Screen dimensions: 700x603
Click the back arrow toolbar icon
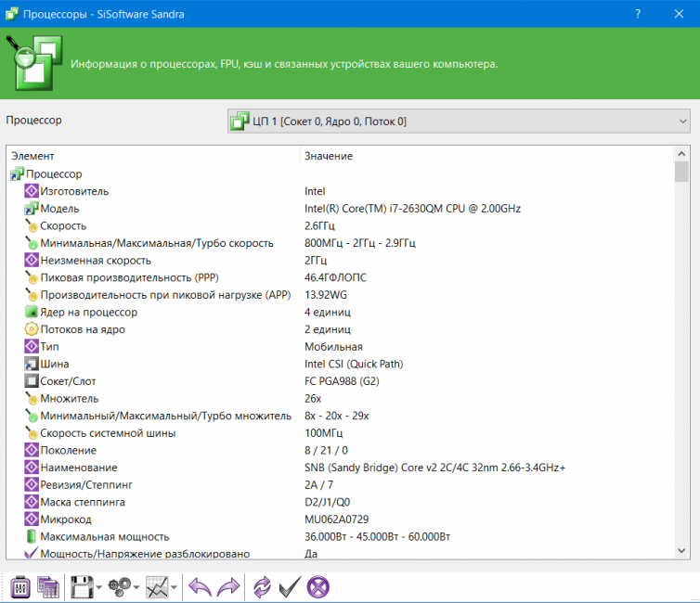pos(200,587)
